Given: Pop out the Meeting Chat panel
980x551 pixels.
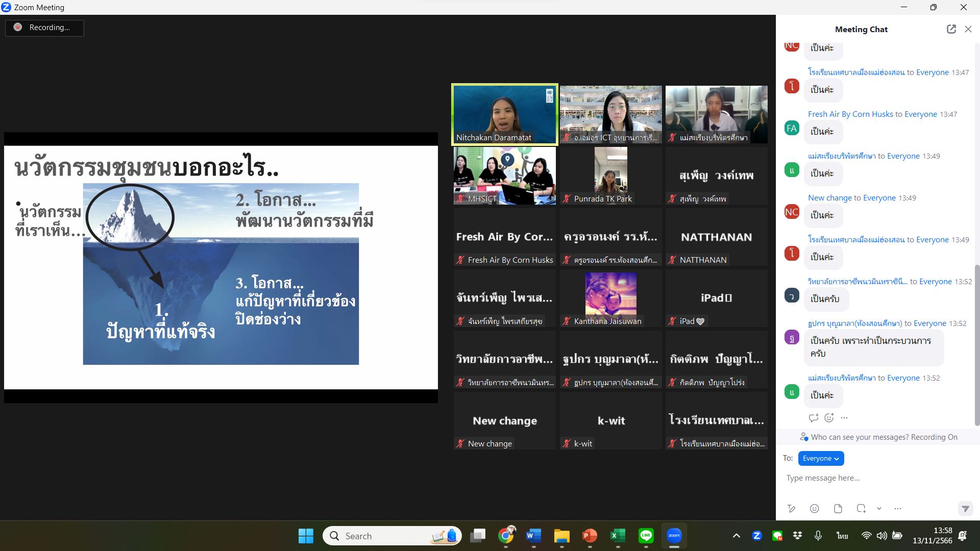Looking at the screenshot, I should coord(951,29).
